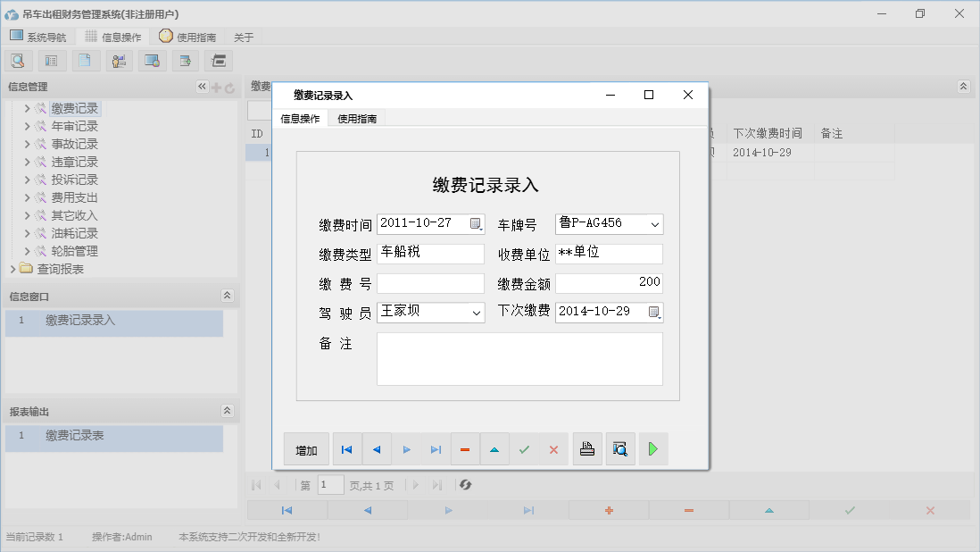Viewport: 980px width, 552px height.
Task: Click the refresh icon in 信息管理 header
Action: 229,88
